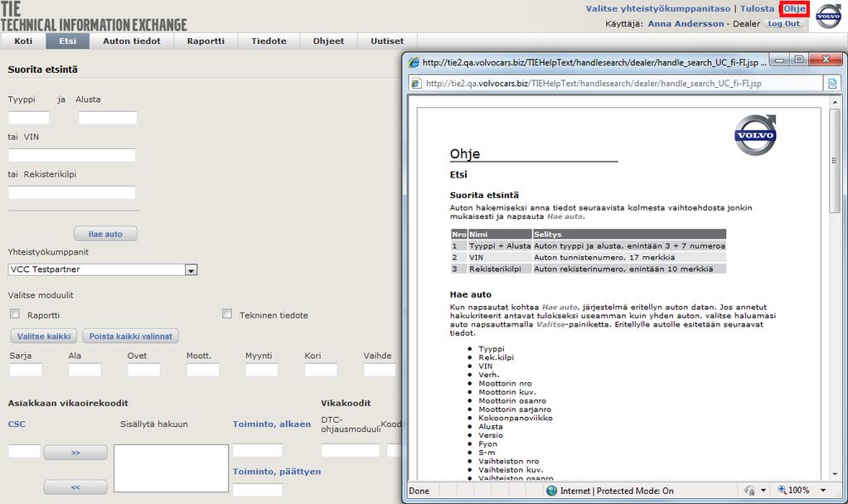Image resolution: width=848 pixels, height=504 pixels.
Task: Click the Moottorin sarjanro list item
Action: coord(515,409)
